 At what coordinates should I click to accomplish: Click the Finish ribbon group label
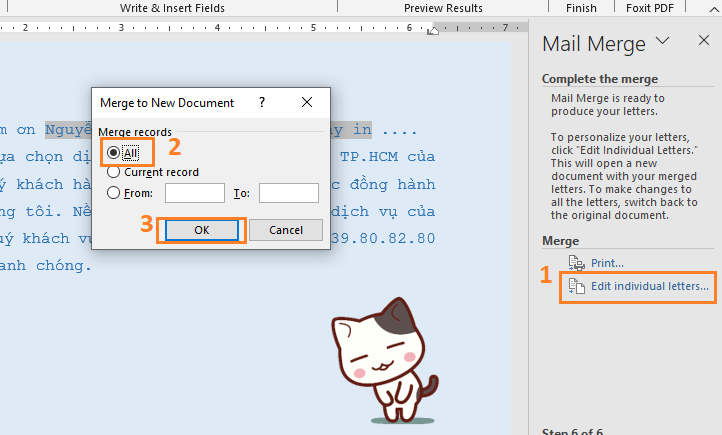581,8
